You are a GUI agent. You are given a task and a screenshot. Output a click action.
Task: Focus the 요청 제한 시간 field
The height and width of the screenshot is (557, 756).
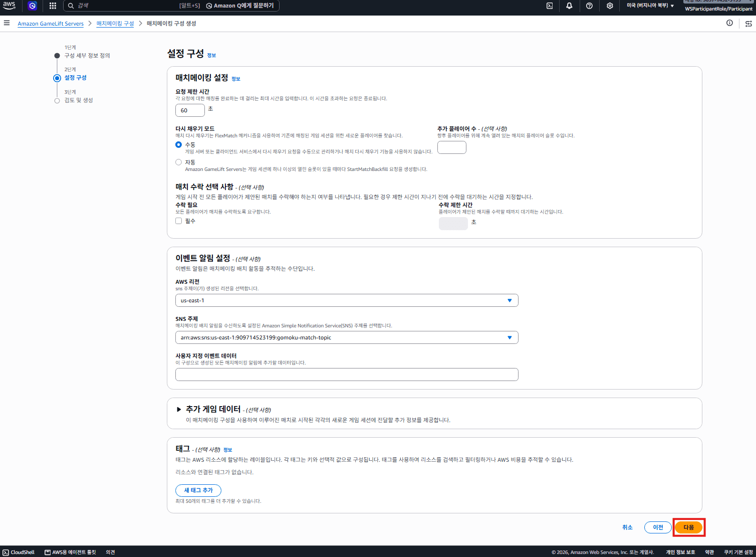click(190, 110)
